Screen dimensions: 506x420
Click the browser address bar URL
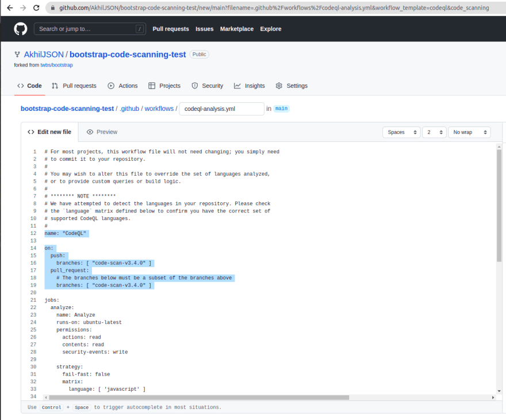point(274,7)
